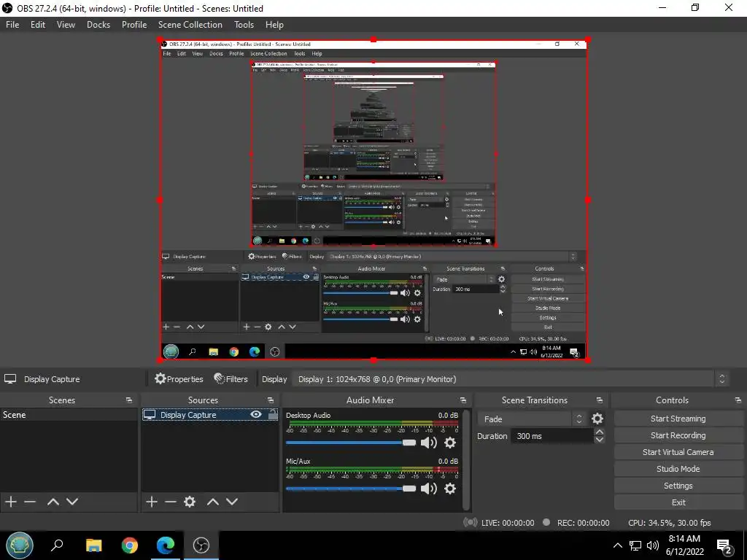Open Mic/Aux settings gear

click(449, 489)
